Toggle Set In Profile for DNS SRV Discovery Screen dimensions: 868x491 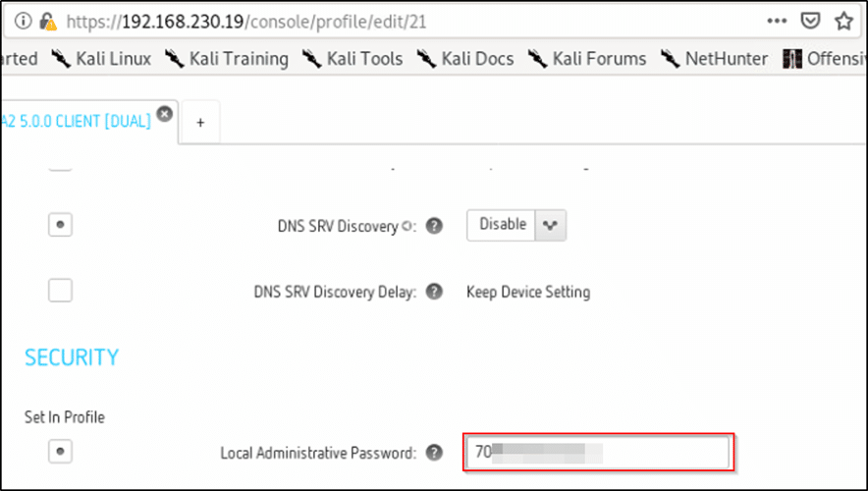tap(61, 225)
